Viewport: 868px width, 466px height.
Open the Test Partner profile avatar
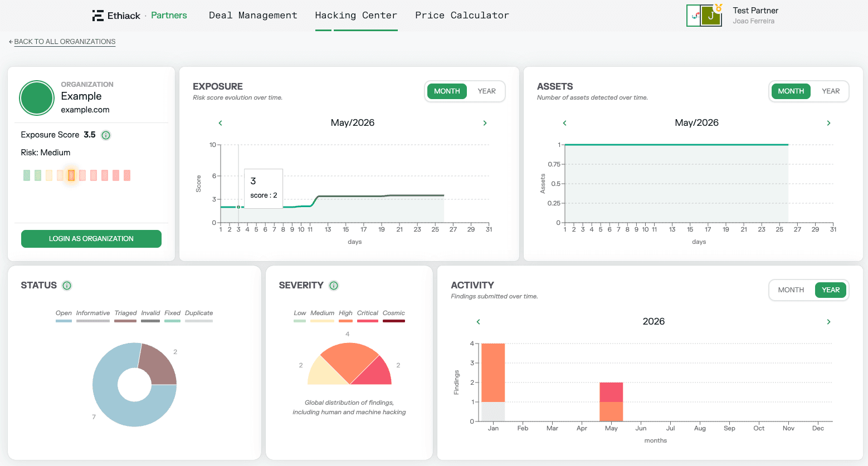tap(704, 16)
